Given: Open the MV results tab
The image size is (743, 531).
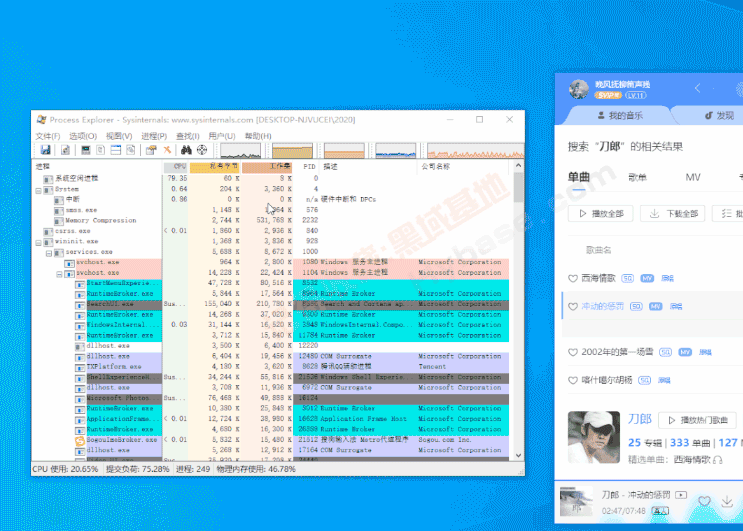Looking at the screenshot, I should (693, 178).
